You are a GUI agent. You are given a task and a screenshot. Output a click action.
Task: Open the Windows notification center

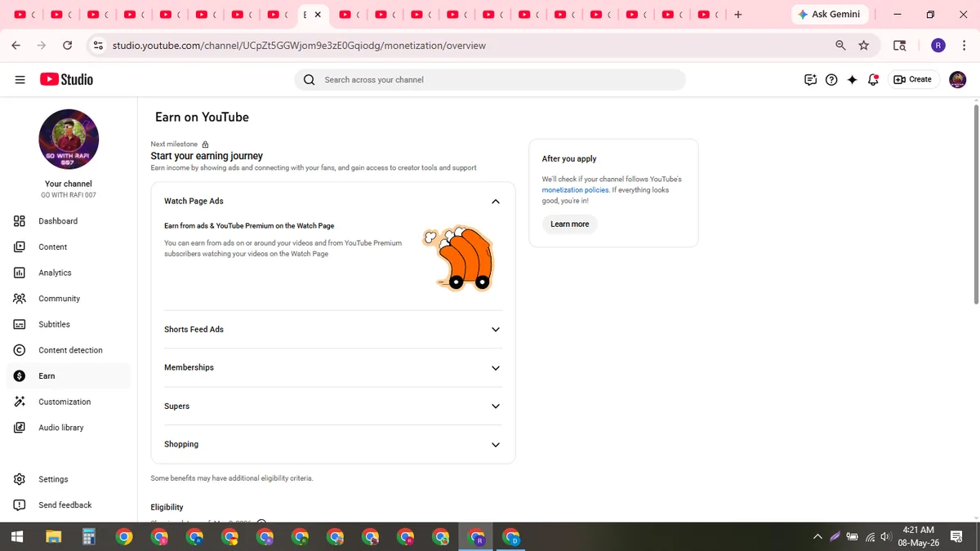(956, 537)
